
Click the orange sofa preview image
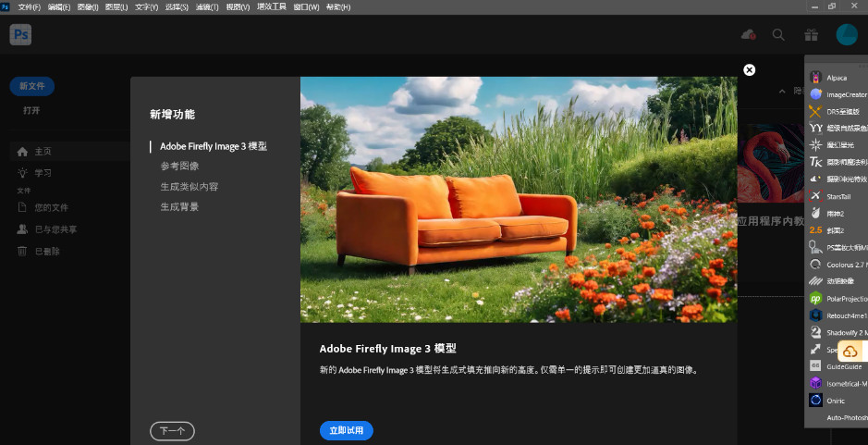(x=519, y=200)
